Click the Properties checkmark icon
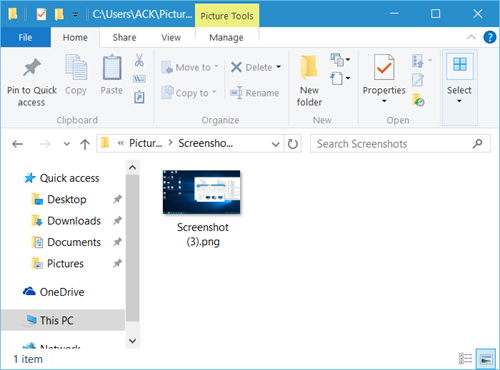500x370 pixels. click(x=384, y=67)
